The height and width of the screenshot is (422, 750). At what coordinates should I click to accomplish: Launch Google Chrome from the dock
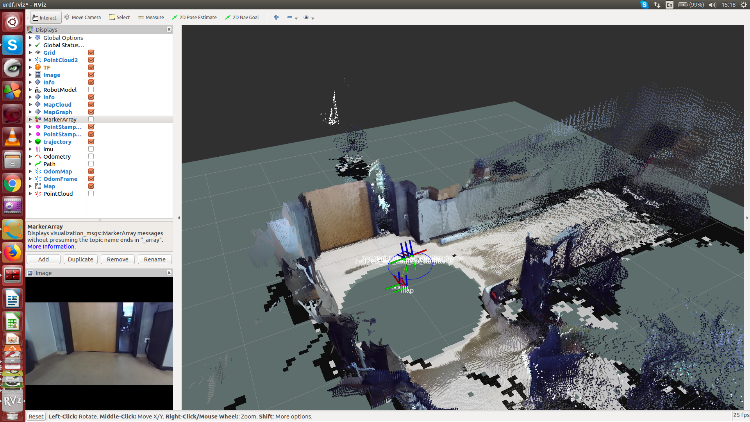point(12,183)
